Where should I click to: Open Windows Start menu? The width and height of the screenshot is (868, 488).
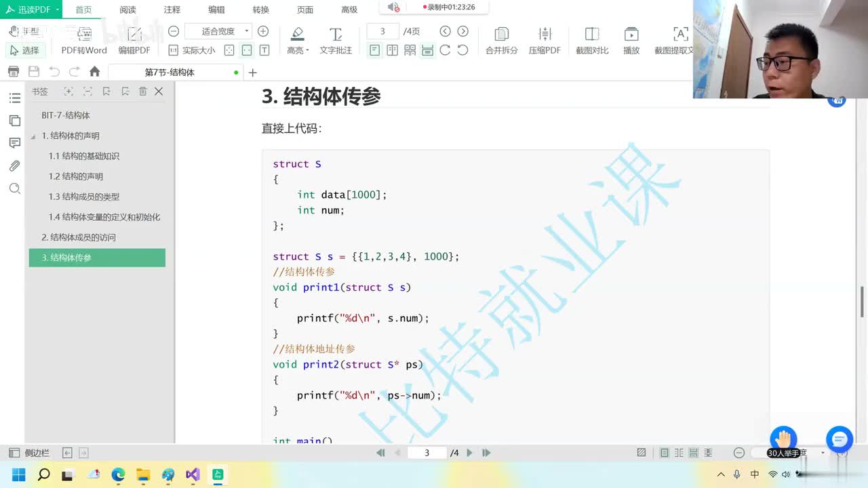[19, 474]
